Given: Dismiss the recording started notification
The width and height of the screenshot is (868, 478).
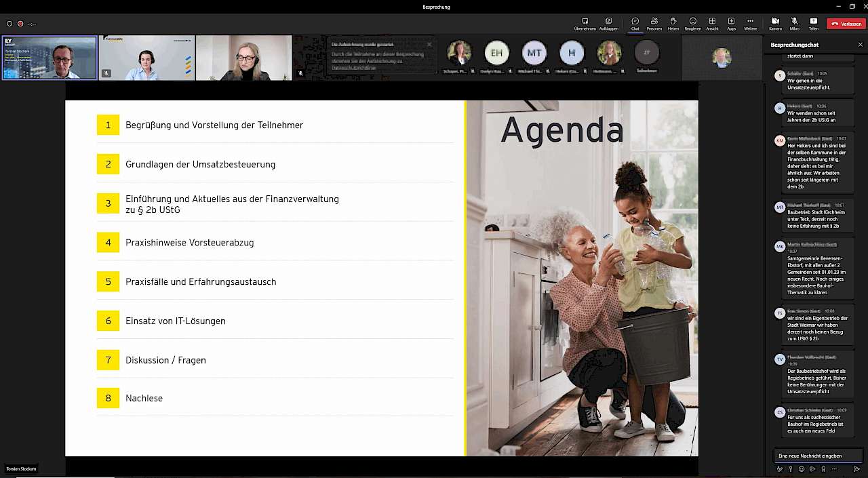Looking at the screenshot, I should point(429,45).
